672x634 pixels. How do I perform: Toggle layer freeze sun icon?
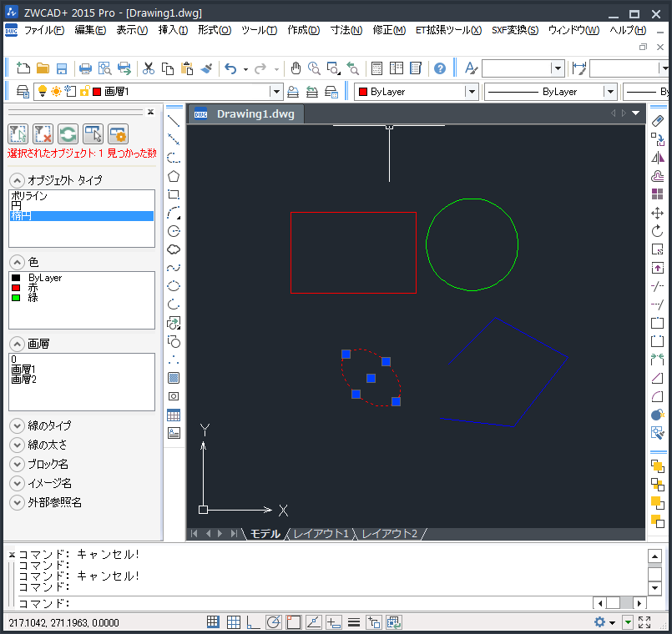click(x=56, y=91)
